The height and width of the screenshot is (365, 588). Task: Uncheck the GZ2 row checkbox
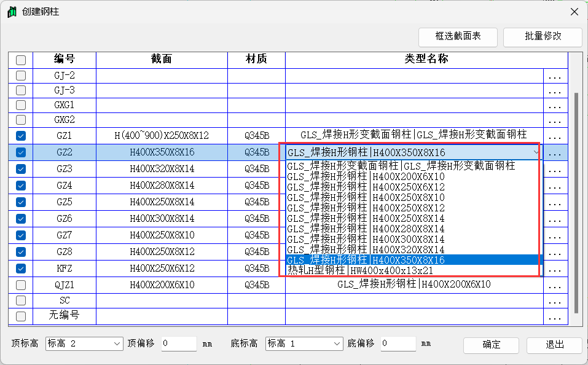(x=21, y=152)
